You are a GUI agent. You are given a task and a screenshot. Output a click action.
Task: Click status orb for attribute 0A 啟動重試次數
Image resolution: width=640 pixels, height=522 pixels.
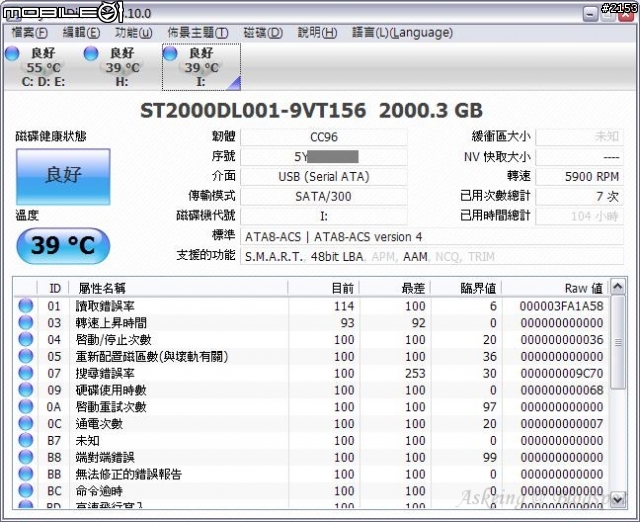click(x=26, y=406)
